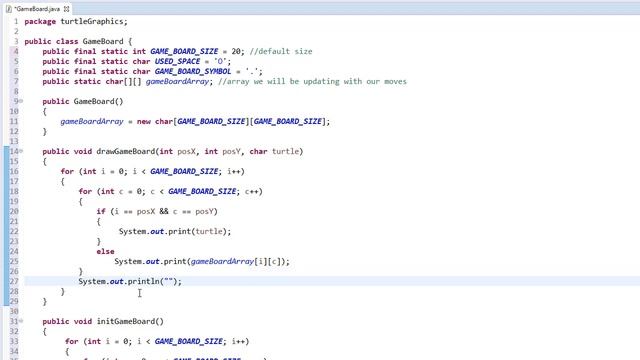This screenshot has height=360, width=640.
Task: Collapse the drawGameBoard method fold at line 14
Action: (x=21, y=151)
